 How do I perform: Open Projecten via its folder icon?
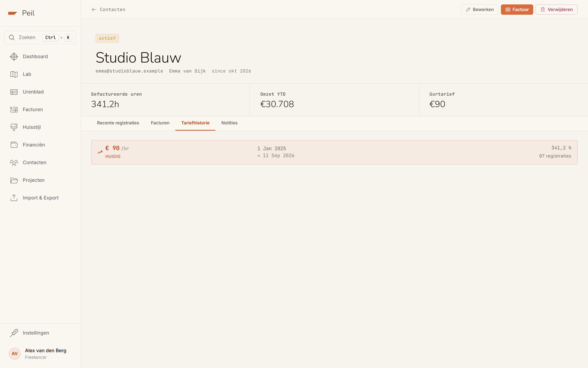click(14, 180)
